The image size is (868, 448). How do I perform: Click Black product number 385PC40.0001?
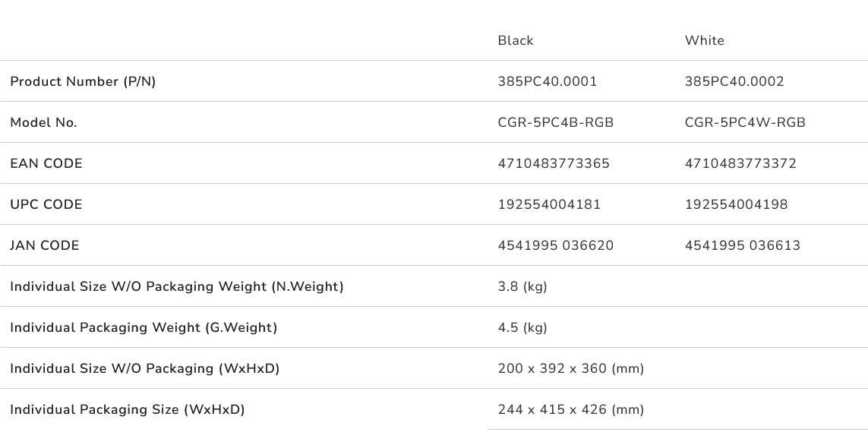[547, 82]
